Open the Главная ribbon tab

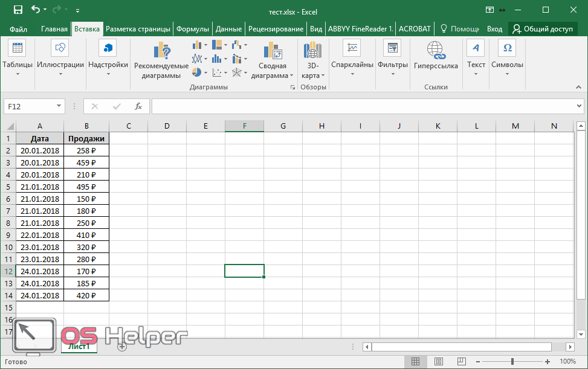click(x=54, y=29)
